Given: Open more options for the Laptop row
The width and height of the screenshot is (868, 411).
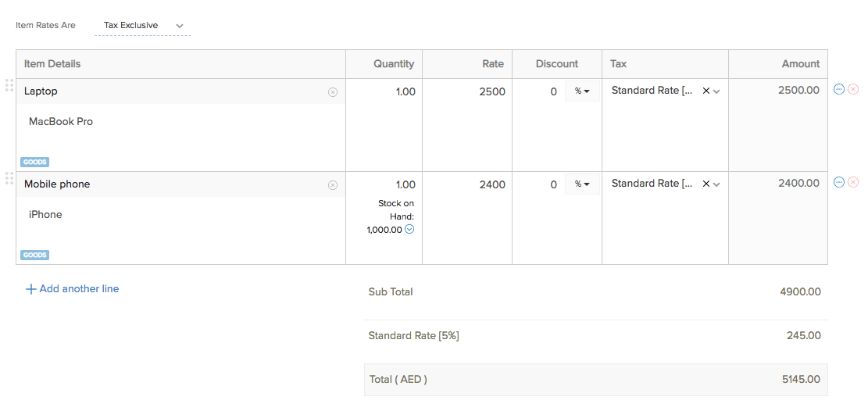Looking at the screenshot, I should (x=839, y=90).
